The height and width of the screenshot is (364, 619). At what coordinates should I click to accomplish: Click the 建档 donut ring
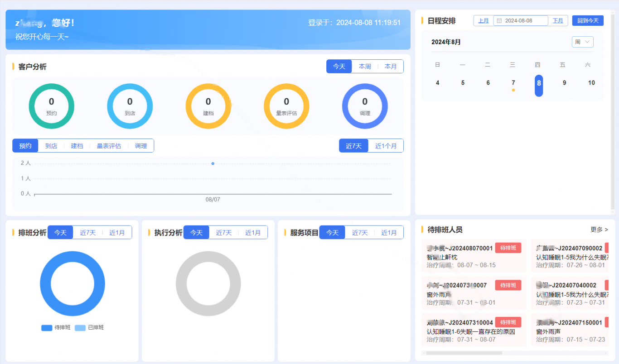[208, 106]
